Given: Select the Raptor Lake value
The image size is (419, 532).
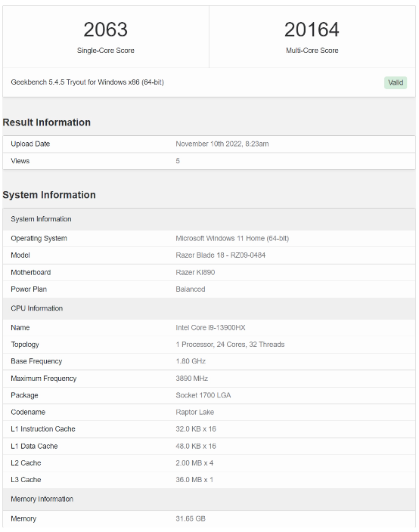Looking at the screenshot, I should (x=195, y=413).
